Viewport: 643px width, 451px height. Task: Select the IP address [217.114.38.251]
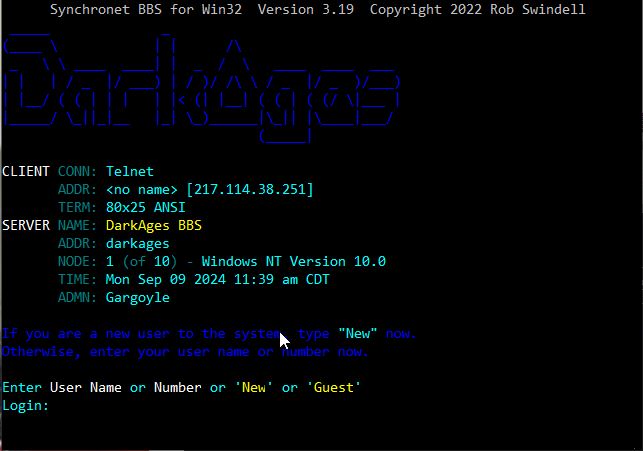(x=250, y=189)
